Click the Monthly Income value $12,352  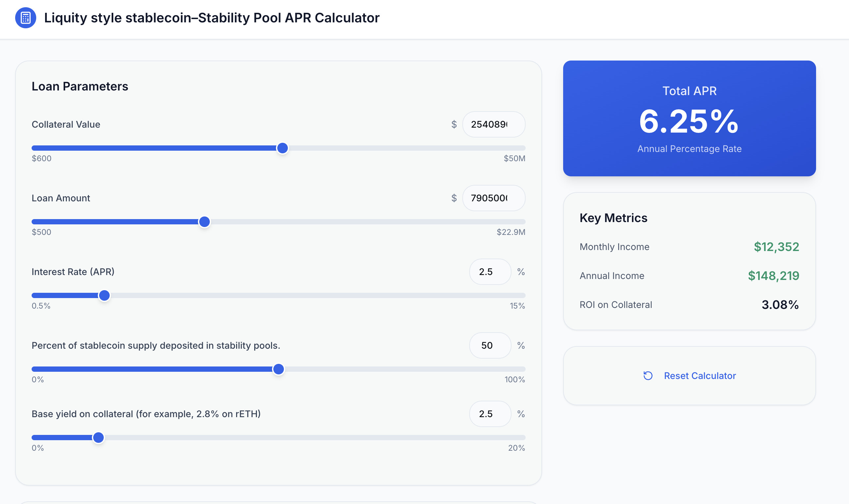point(776,247)
